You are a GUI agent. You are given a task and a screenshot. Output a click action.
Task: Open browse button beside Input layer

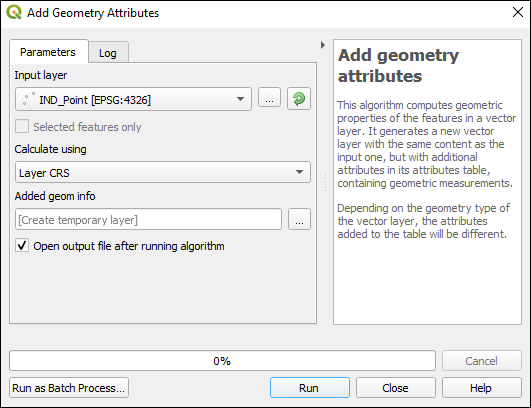pyautogui.click(x=269, y=98)
